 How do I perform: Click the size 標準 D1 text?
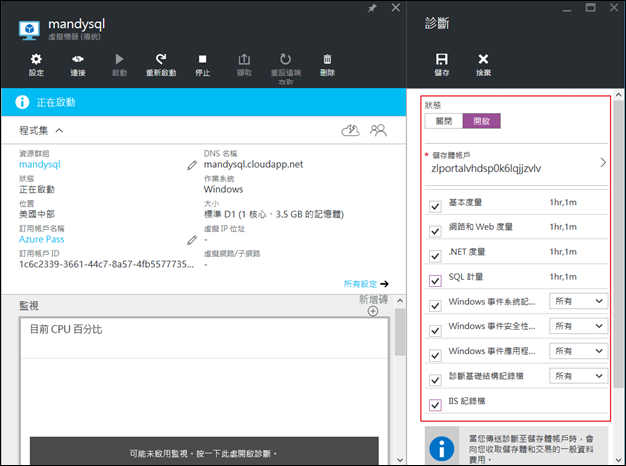[274, 214]
